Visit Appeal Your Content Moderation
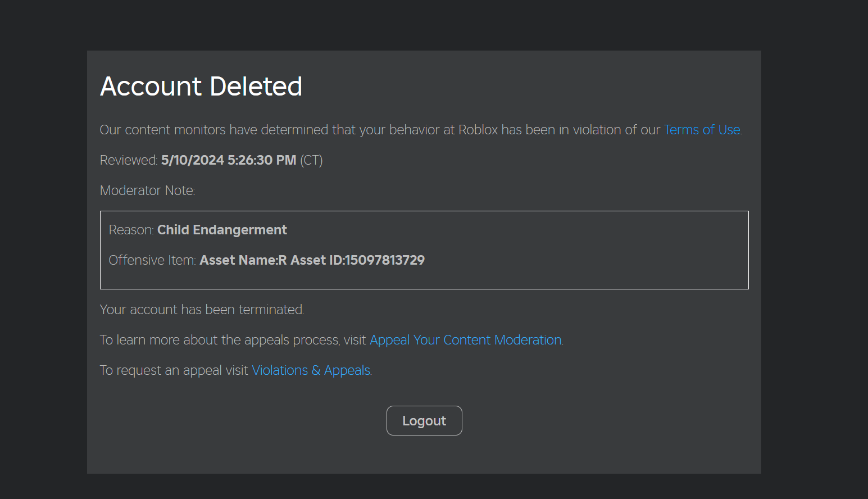The height and width of the screenshot is (499, 868). [465, 340]
